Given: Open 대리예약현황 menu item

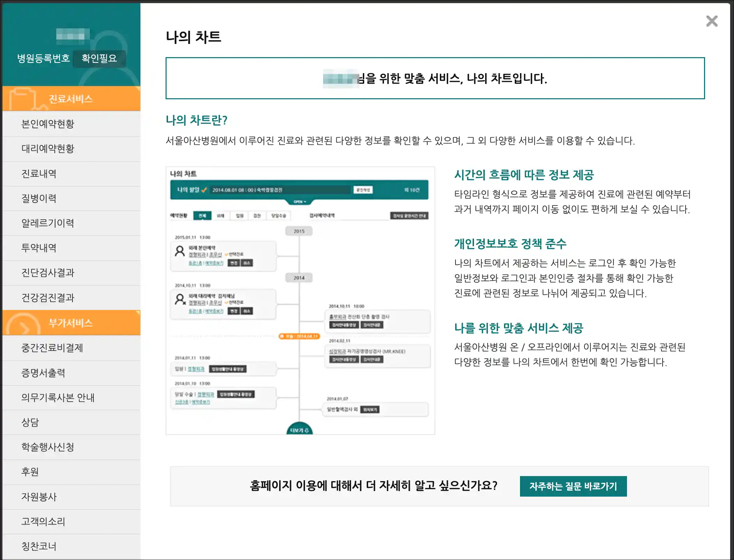Looking at the screenshot, I should click(x=71, y=149).
